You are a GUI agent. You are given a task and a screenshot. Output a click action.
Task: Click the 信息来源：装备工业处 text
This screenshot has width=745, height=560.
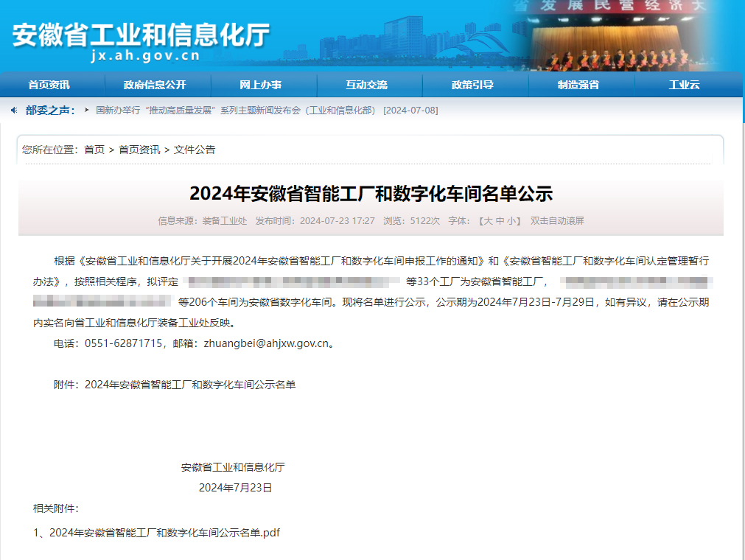[203, 221]
